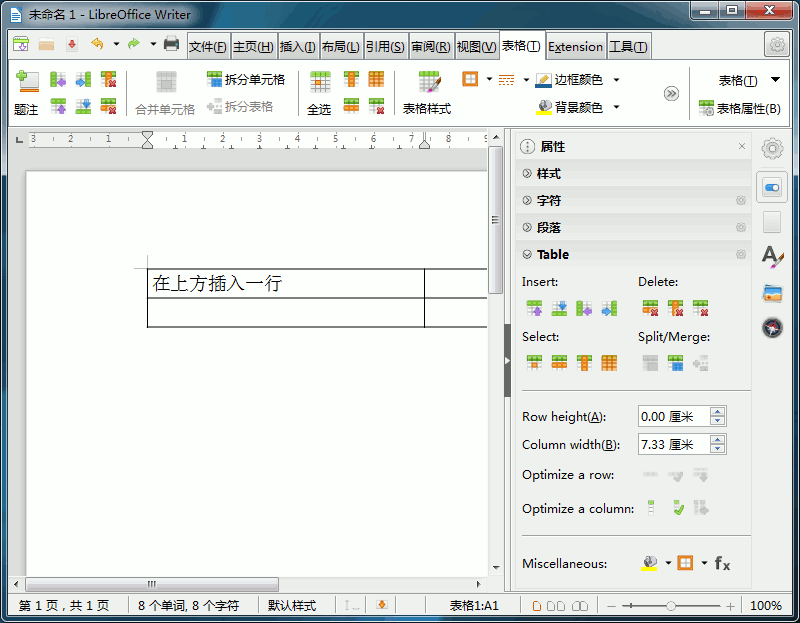Toggle the Properties deck button in sidebar
Viewport: 800px width, 623px height.
coord(772,187)
